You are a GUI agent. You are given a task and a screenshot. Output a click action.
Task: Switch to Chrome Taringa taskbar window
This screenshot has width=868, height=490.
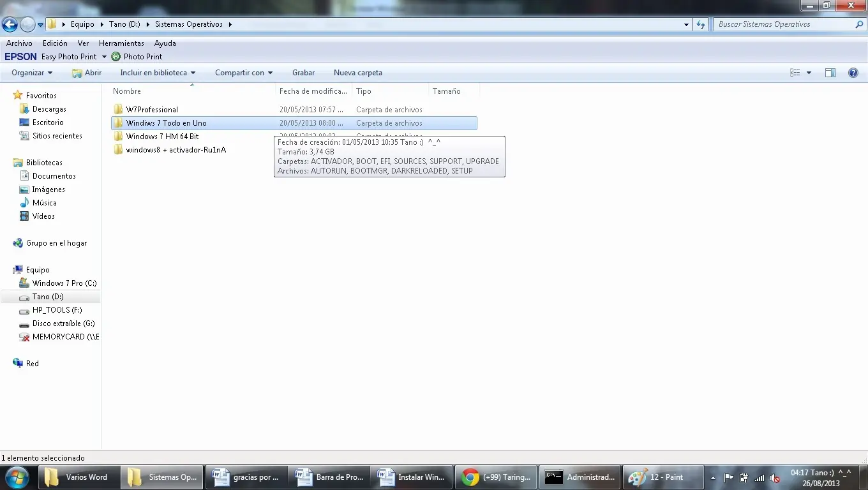(495, 477)
